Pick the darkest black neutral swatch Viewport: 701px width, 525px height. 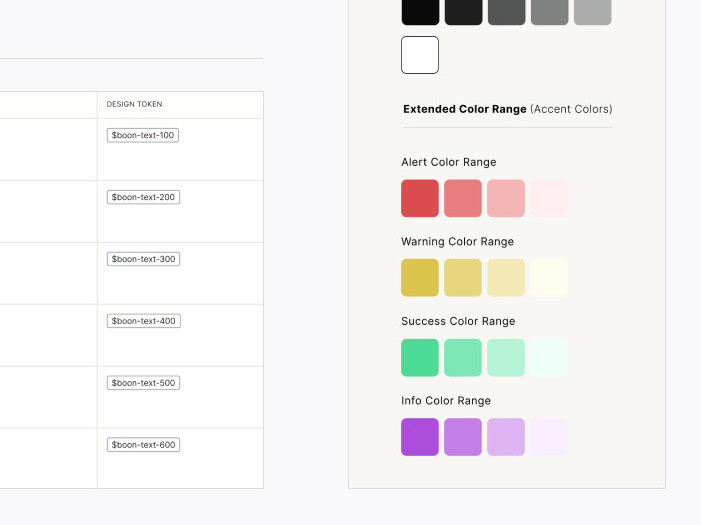coord(420,12)
